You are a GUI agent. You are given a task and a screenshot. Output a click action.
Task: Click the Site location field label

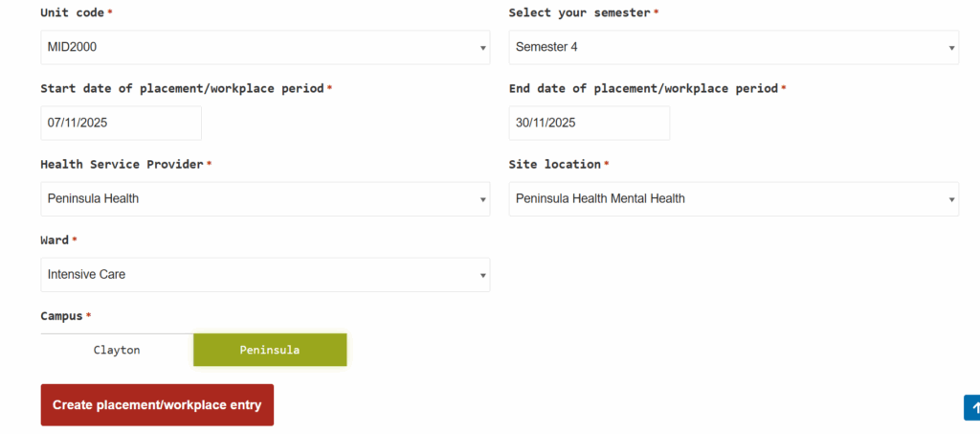(x=554, y=164)
